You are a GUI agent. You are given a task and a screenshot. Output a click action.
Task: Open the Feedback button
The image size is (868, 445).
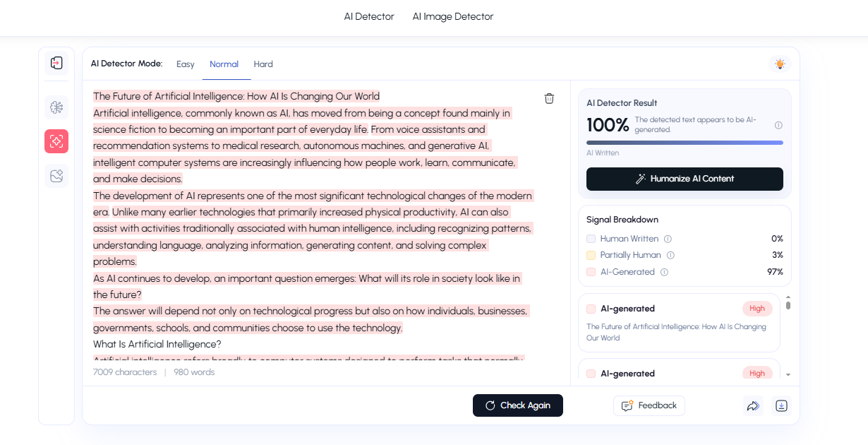pyautogui.click(x=649, y=405)
